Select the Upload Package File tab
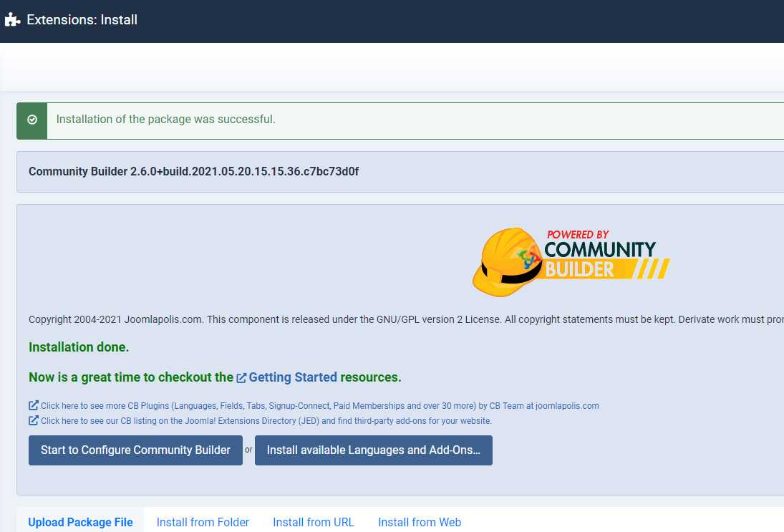 click(80, 522)
